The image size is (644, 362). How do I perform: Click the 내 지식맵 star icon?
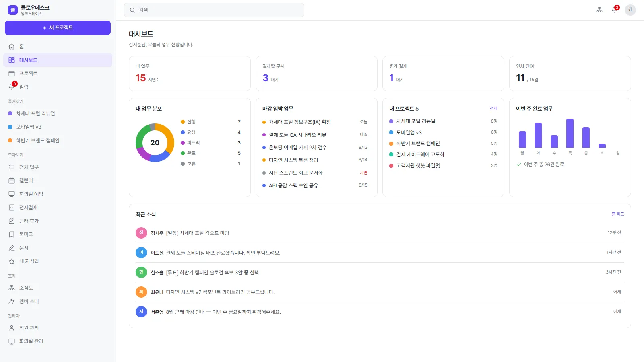[x=12, y=261]
